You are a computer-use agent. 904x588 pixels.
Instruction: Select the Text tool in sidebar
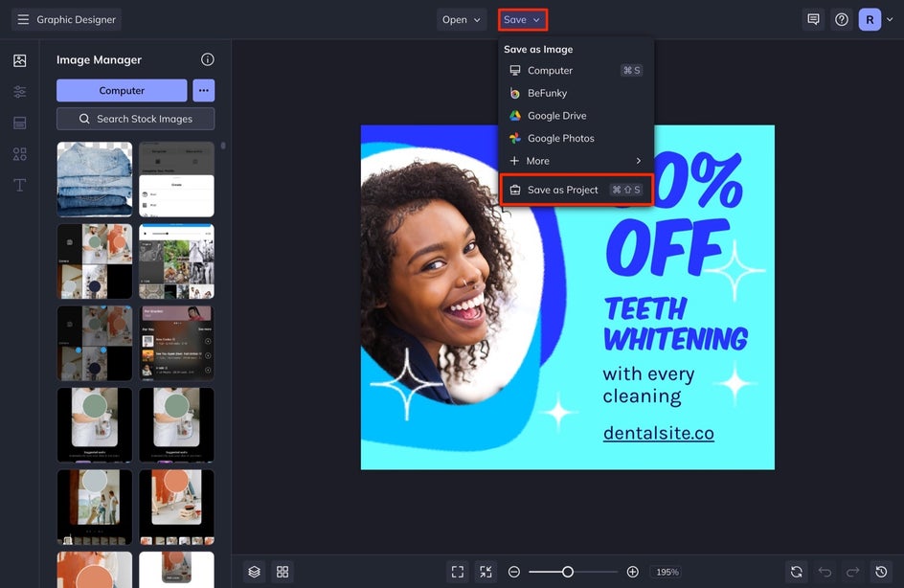[x=19, y=185]
